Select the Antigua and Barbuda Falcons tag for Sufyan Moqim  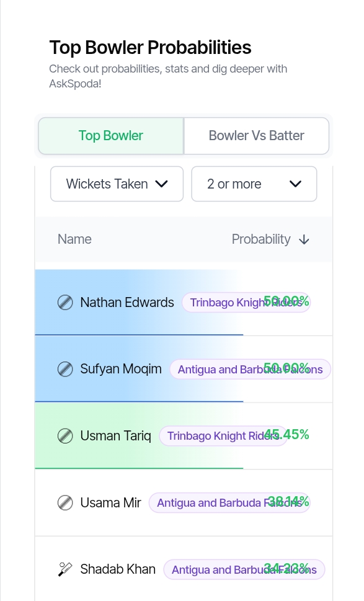coord(250,369)
